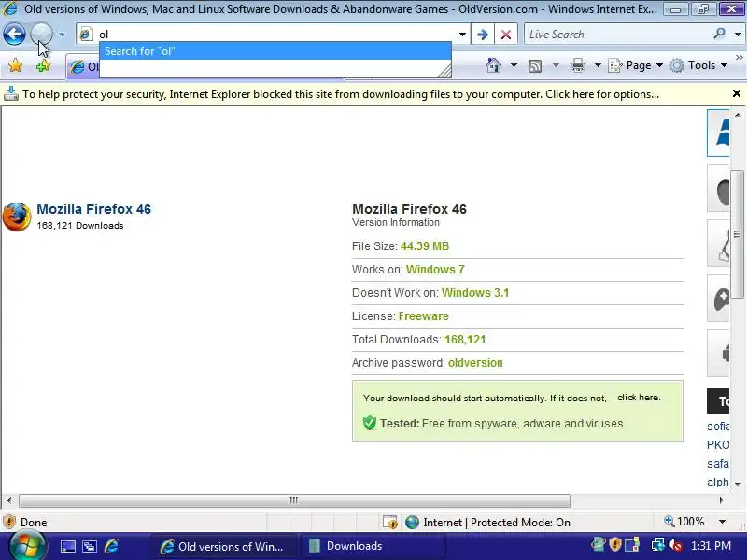Stop loading with the red X button
Image resolution: width=747 pixels, height=560 pixels.
506,35
